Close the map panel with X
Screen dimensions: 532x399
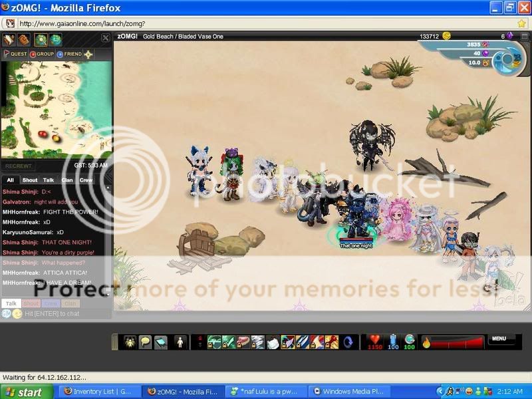(106, 38)
